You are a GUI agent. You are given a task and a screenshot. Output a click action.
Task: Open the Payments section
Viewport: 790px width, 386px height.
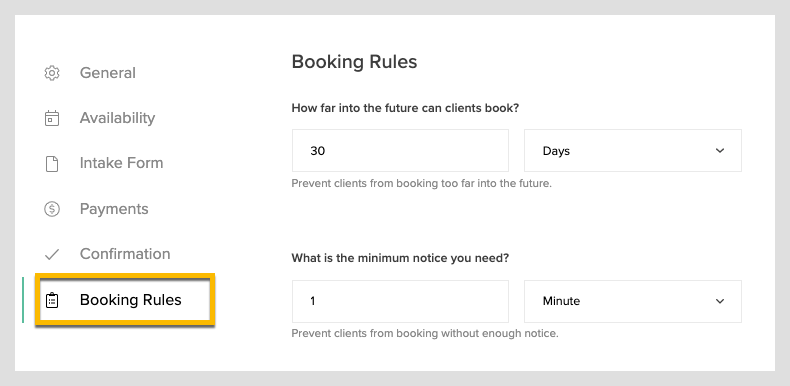114,209
